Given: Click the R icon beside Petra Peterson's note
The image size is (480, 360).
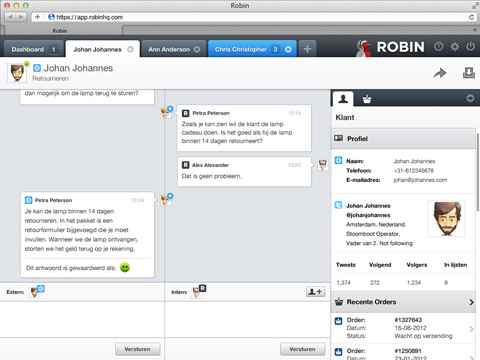Looking at the screenshot, I should (185, 113).
